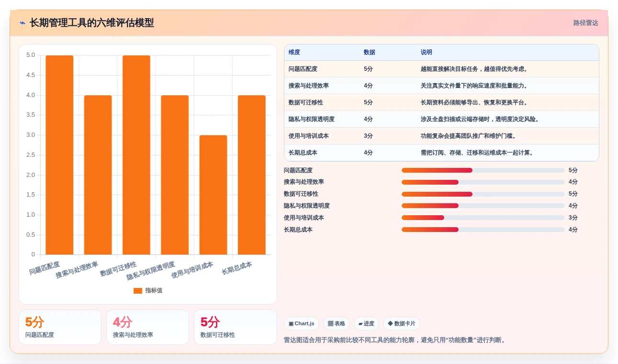This screenshot has width=618, height=364.
Task: Click the 隐私与权限透明度 bar in chart
Action: coord(175,175)
